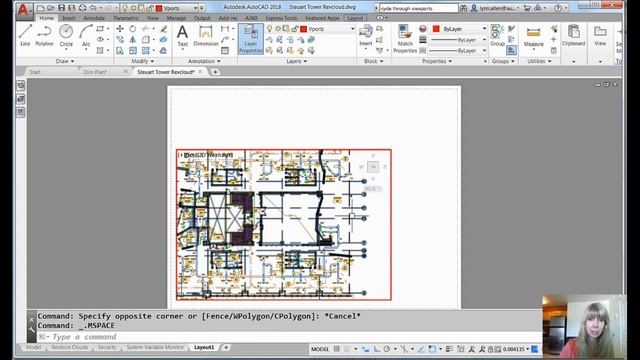Expand the Modify panel
This screenshot has height=360, width=640.
(x=142, y=61)
